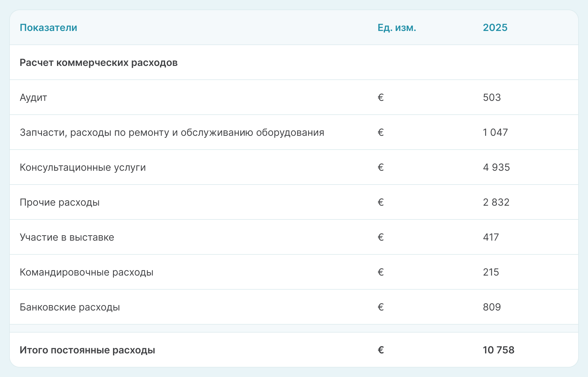Image resolution: width=588 pixels, height=377 pixels.
Task: Select the Расчет коммерческих расходов heading
Action: [x=98, y=63]
